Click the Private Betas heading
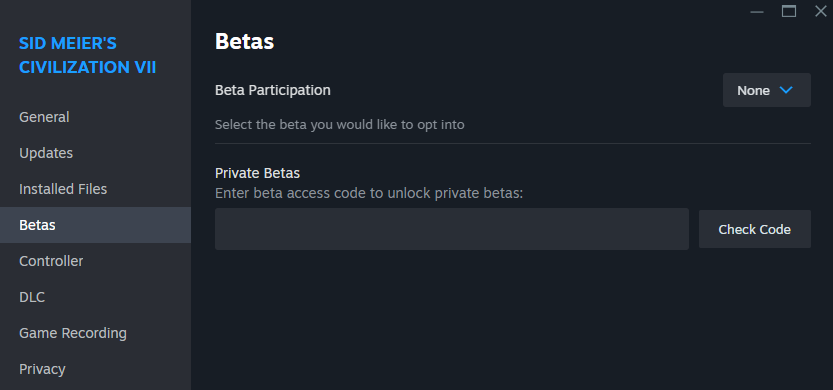The image size is (833, 390). 258,173
